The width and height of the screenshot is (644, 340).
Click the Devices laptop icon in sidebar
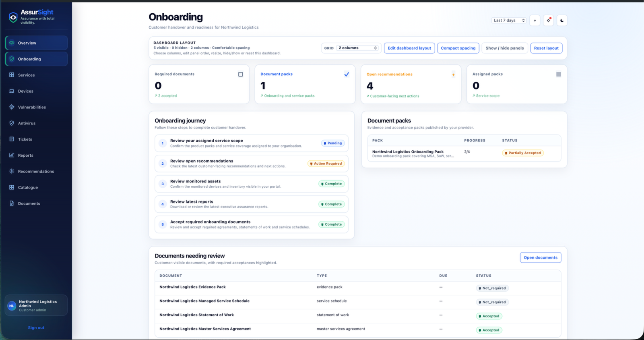[x=12, y=91]
